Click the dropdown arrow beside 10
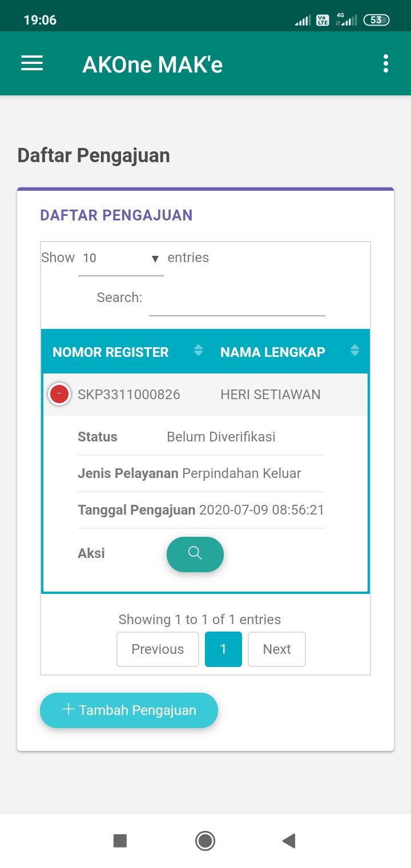The height and width of the screenshot is (868, 411). (x=155, y=259)
